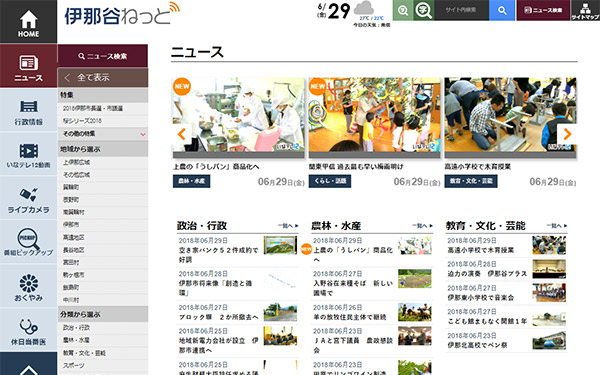Open いなテレ12動画 video section

click(28, 154)
